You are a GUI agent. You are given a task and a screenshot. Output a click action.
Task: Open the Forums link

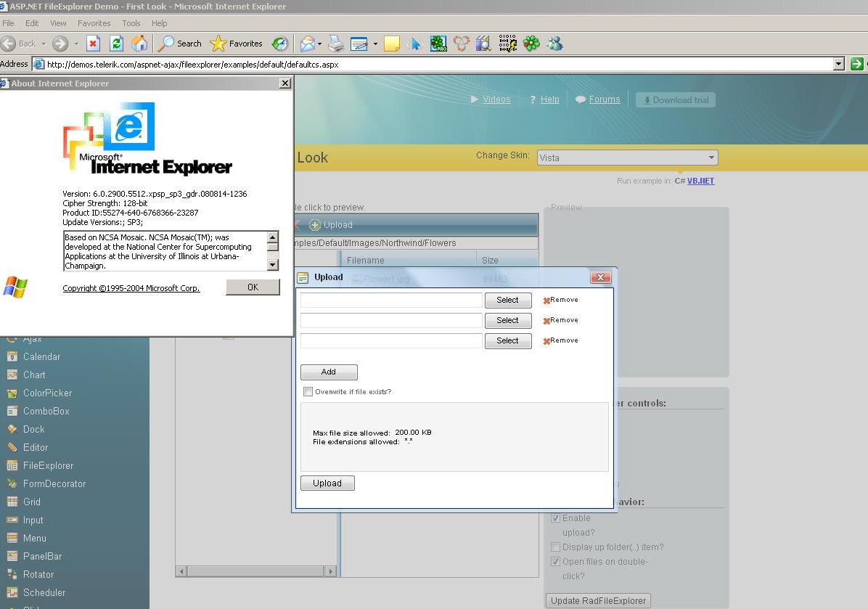[x=605, y=99]
